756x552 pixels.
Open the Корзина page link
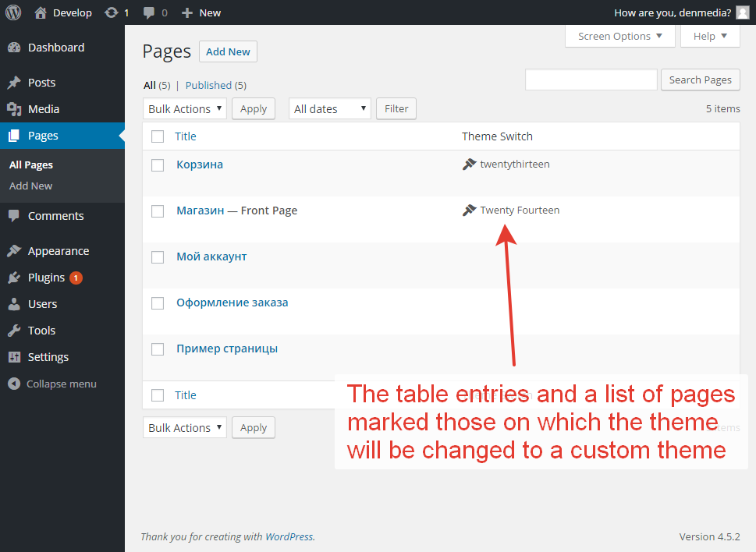click(x=200, y=165)
